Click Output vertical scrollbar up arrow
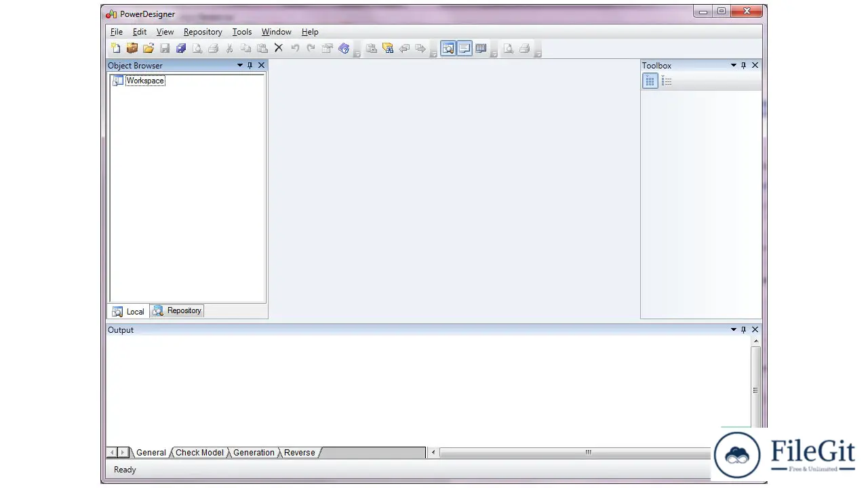 (x=755, y=342)
